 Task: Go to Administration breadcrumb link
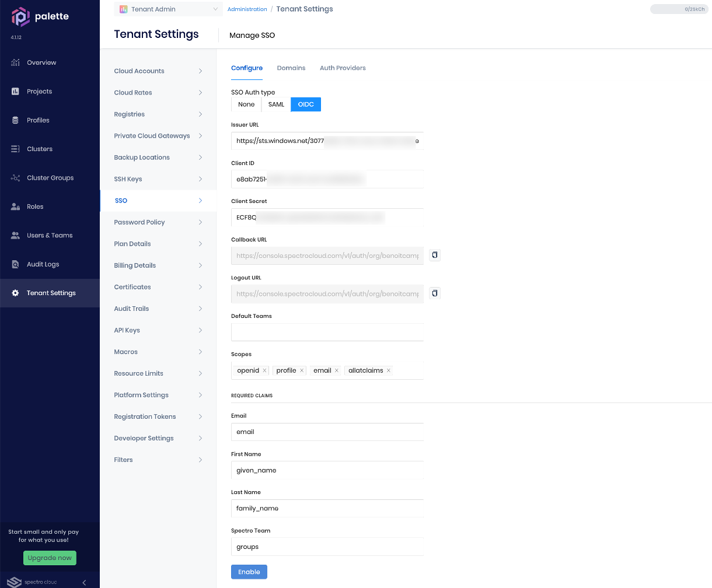(x=247, y=9)
